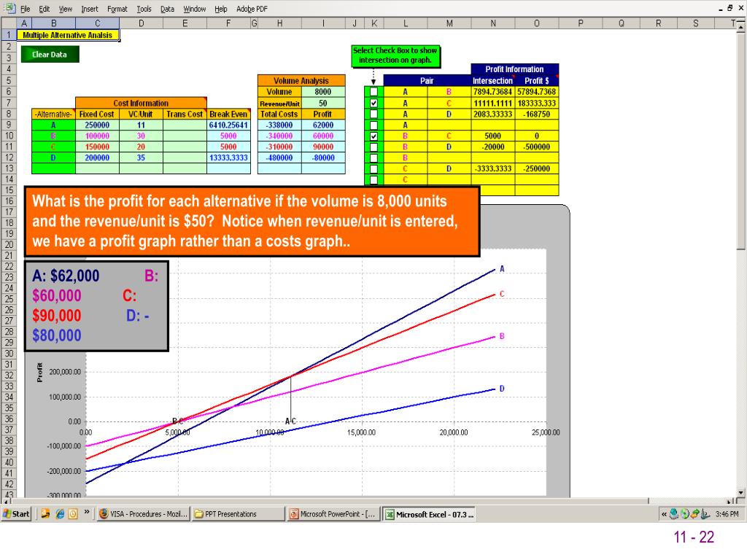This screenshot has height=560, width=747.
Task: Open the View menu
Action: [65, 9]
